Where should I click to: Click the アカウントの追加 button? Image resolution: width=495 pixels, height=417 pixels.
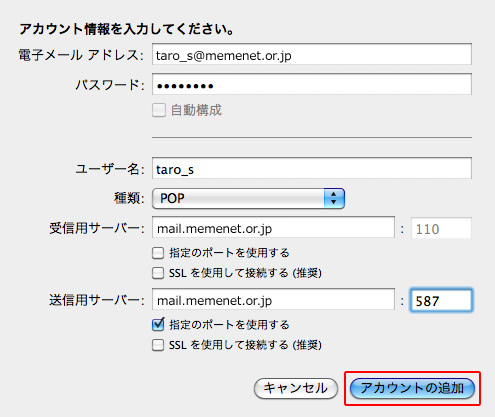pos(412,388)
